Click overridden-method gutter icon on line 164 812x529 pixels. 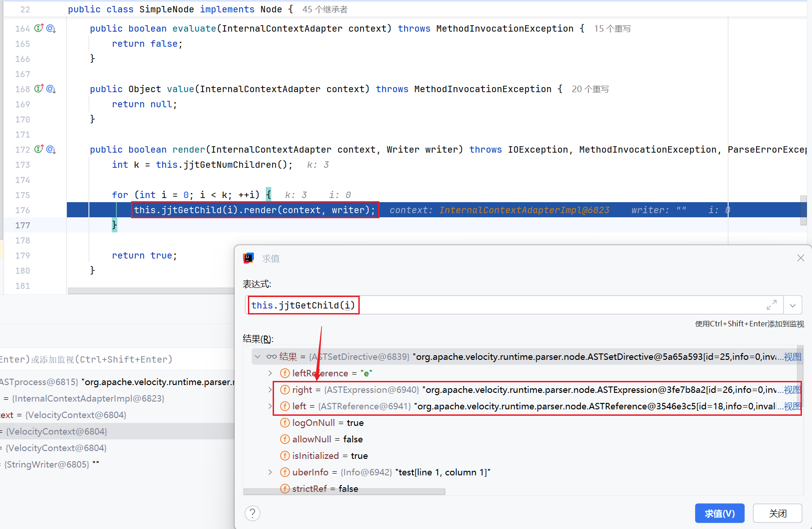[51, 28]
